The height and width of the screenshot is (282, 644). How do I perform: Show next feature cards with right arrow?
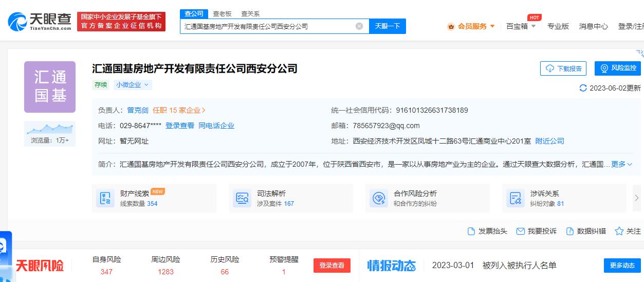point(637,198)
